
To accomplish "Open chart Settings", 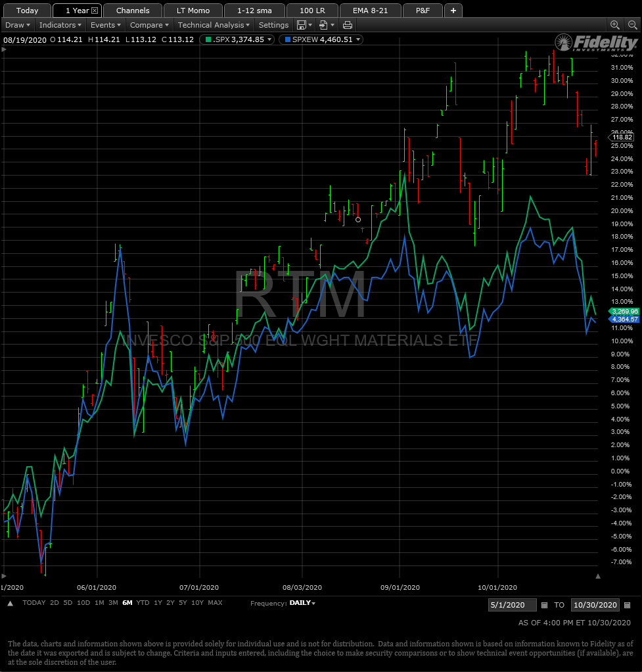I will [273, 24].
